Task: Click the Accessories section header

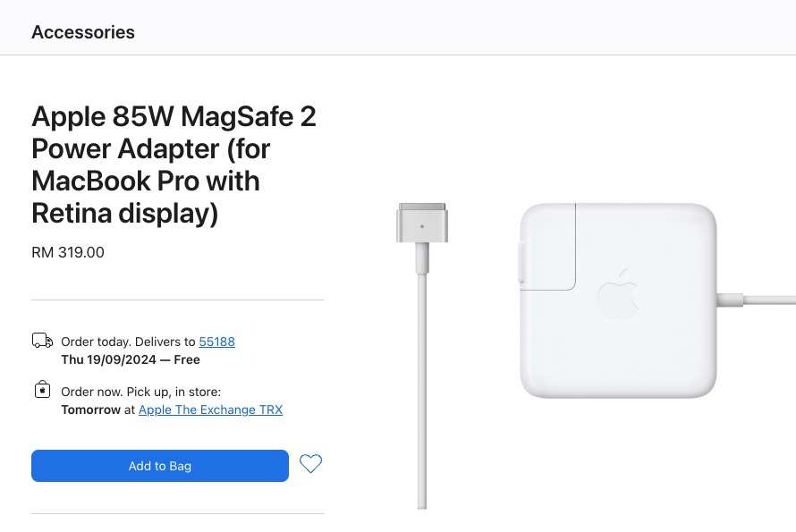Action: 83,32
